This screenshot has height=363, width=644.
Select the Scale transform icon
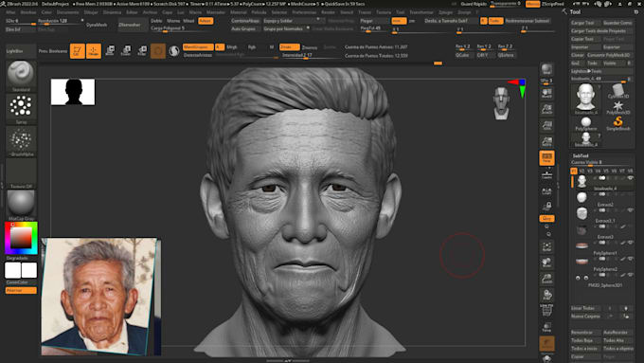[126, 51]
